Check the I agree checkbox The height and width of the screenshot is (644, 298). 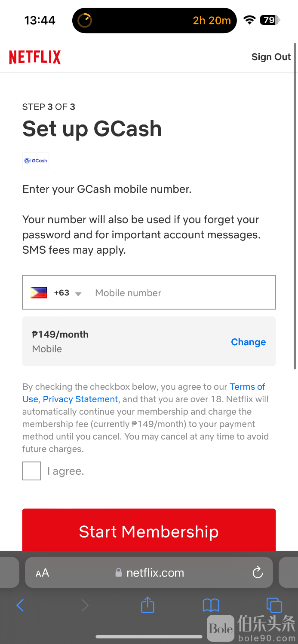31,471
